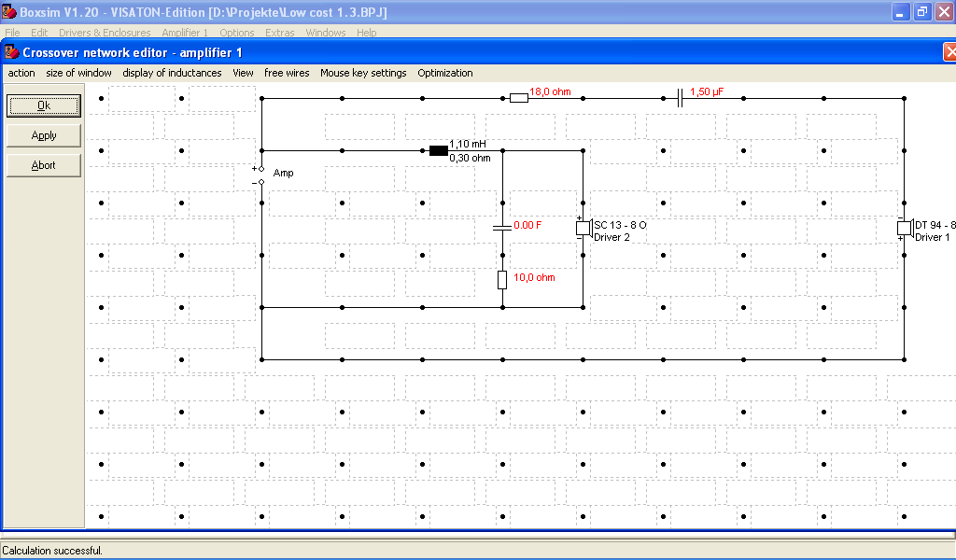
Task: Select the 18,0 ohm resistor symbol
Action: (x=518, y=98)
